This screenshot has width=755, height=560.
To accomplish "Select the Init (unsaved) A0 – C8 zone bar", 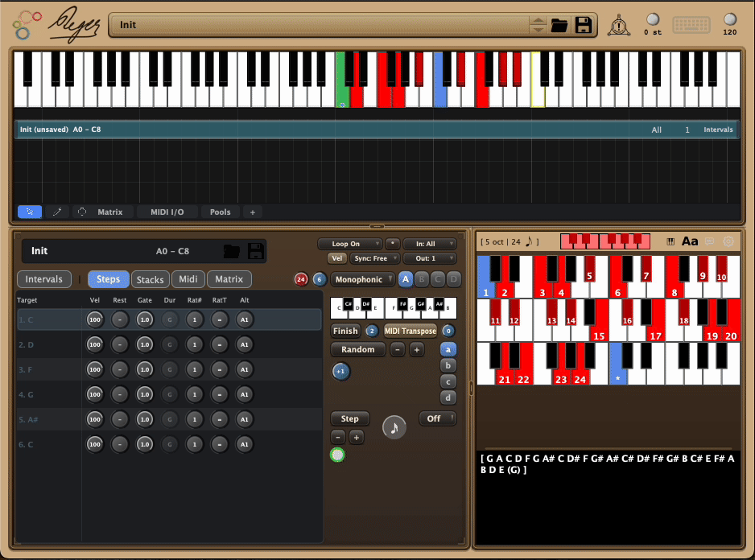I will click(377, 130).
